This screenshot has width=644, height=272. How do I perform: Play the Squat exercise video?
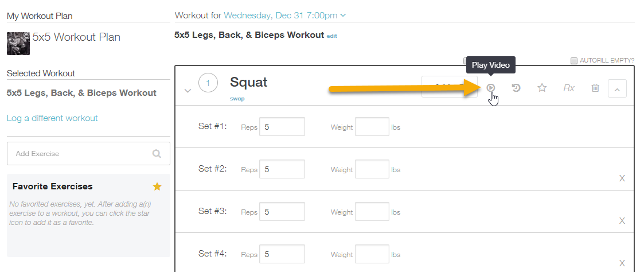491,88
